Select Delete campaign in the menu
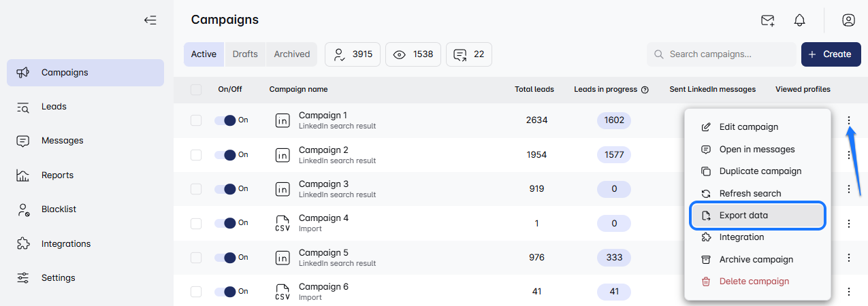 pyautogui.click(x=754, y=282)
